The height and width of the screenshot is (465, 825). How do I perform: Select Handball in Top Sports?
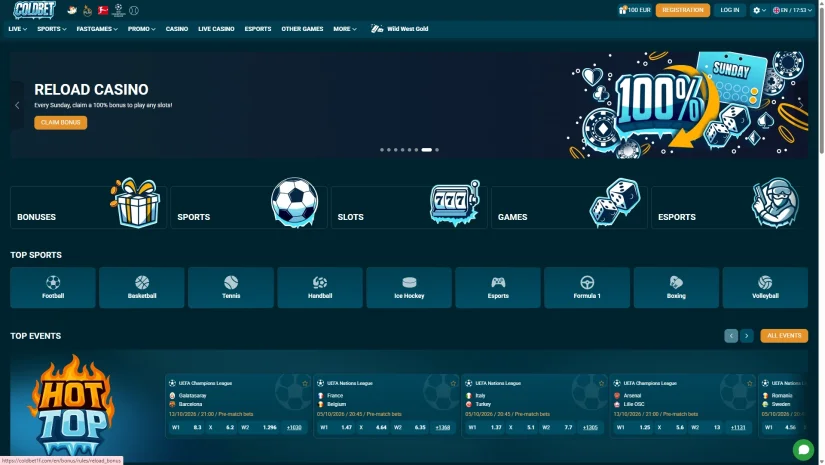tap(320, 287)
